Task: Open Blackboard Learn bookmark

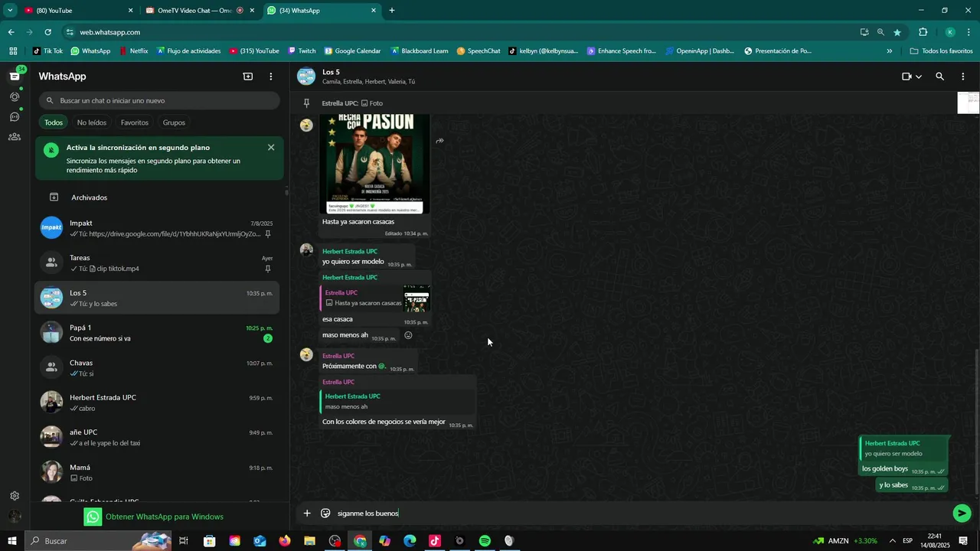Action: (419, 51)
